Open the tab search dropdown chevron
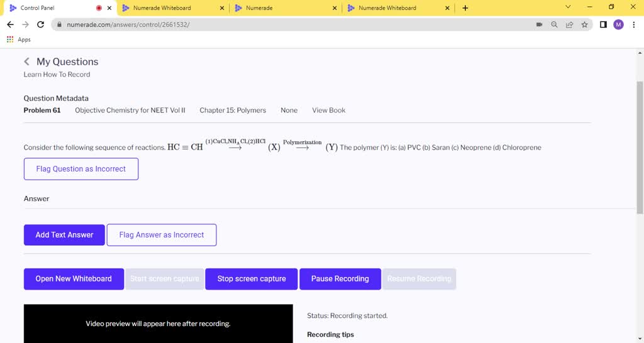 pyautogui.click(x=568, y=8)
